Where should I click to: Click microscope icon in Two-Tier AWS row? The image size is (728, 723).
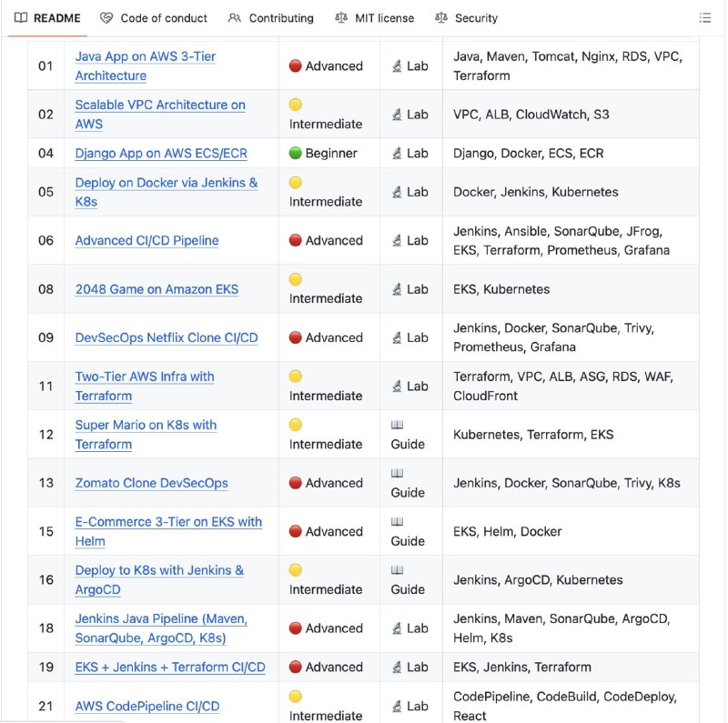[x=397, y=387]
